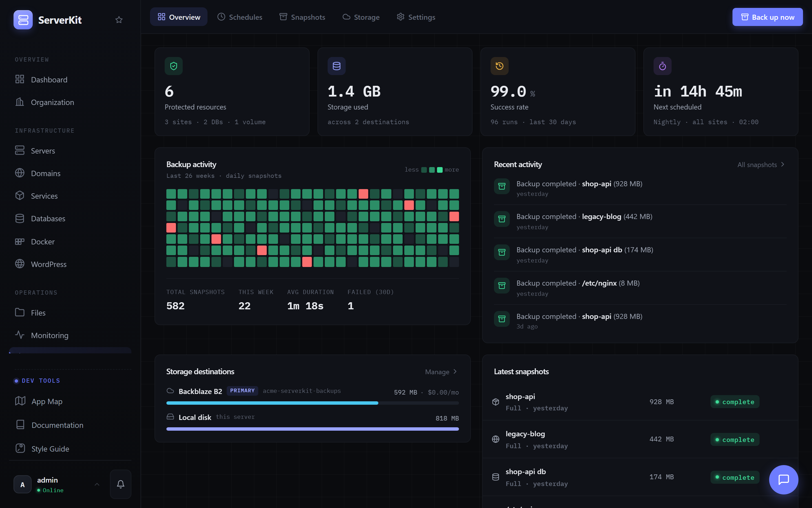
Task: Open Files in the sidebar
Action: point(70,312)
